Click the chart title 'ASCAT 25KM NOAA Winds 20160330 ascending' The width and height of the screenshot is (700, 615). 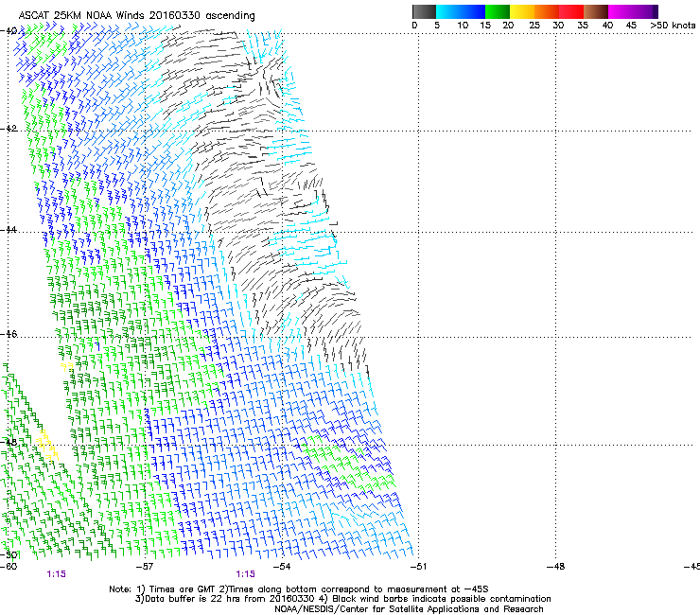(x=136, y=16)
